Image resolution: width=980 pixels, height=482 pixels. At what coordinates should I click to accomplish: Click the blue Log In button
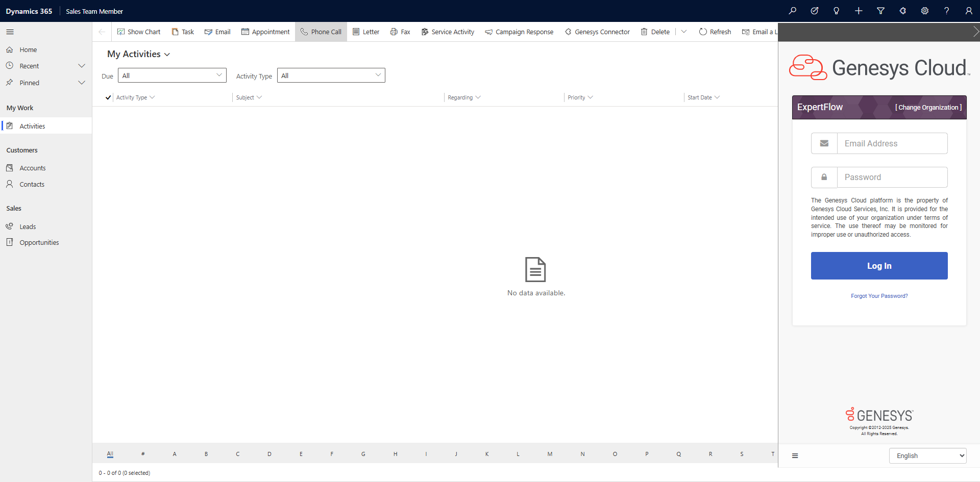[879, 266]
